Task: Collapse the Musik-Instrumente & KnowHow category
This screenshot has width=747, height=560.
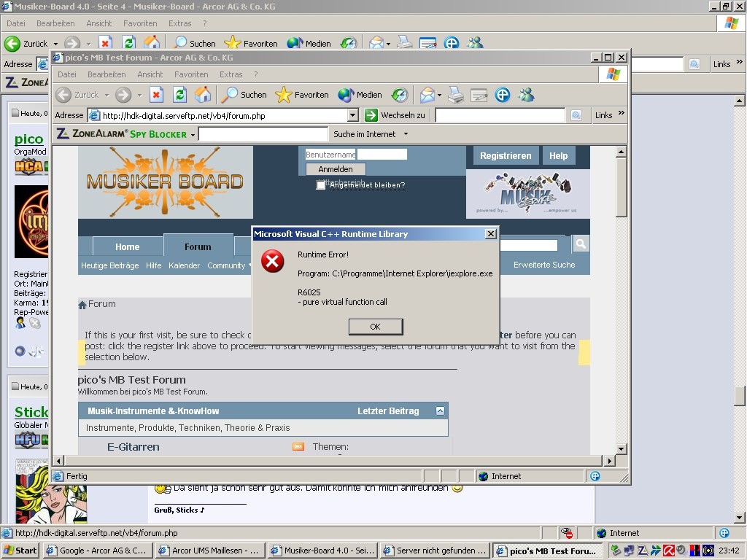Action: (440, 411)
